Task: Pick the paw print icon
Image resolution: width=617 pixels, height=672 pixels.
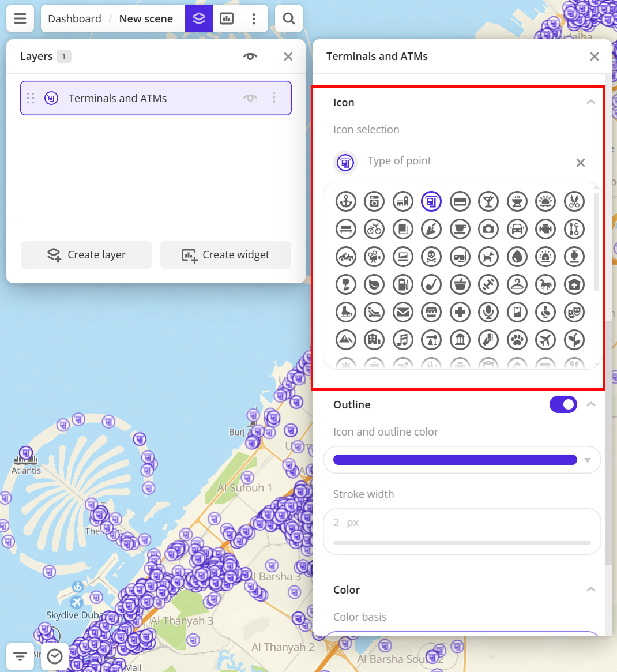Action: (517, 340)
